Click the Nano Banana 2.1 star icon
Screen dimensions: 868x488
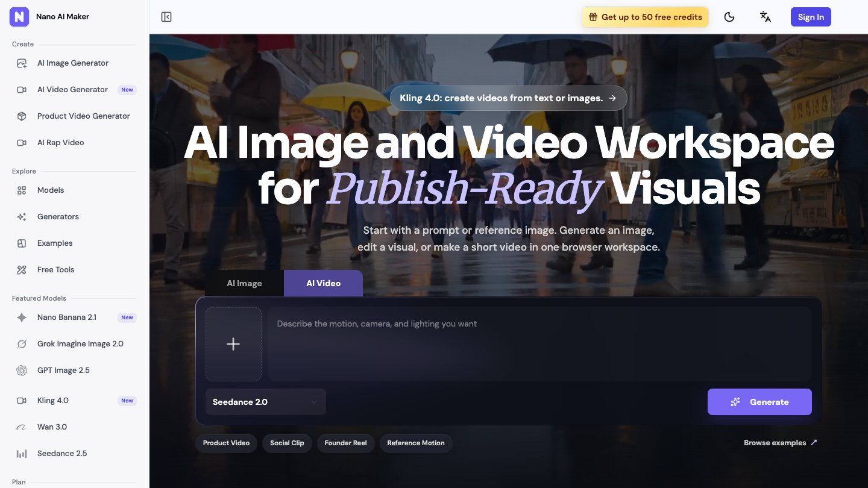coord(22,318)
